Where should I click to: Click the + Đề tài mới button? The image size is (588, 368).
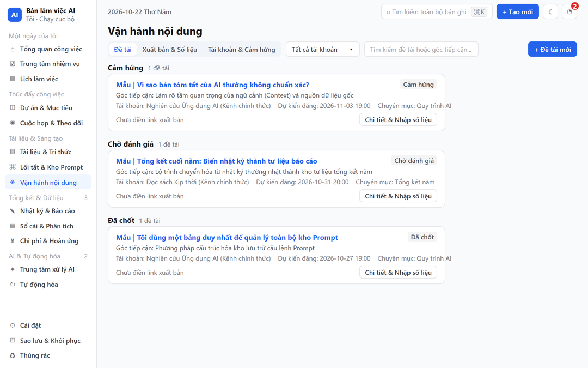coord(553,49)
